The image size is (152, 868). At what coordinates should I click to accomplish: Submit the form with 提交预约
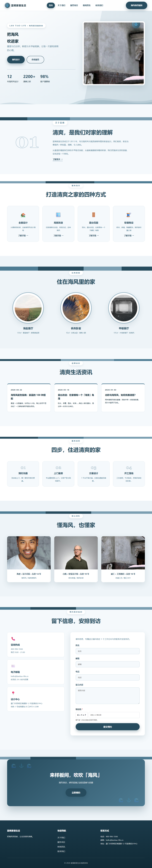[x=107, y=727]
